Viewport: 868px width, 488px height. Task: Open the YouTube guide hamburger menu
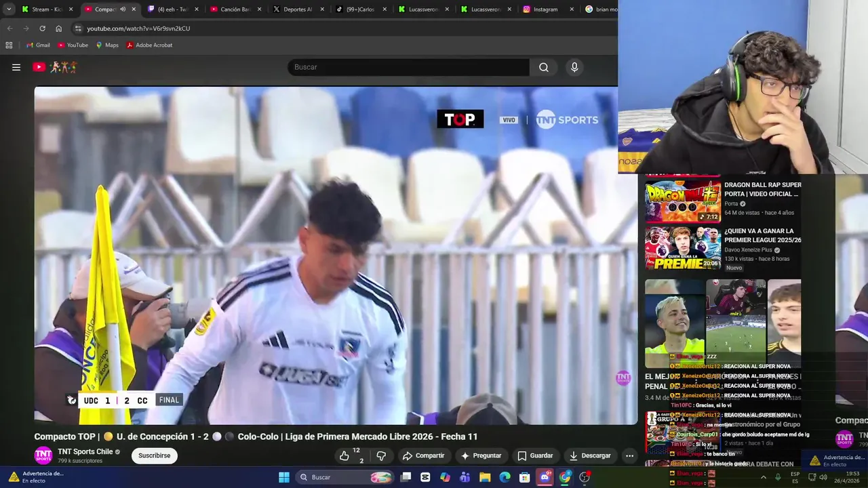[x=16, y=67]
